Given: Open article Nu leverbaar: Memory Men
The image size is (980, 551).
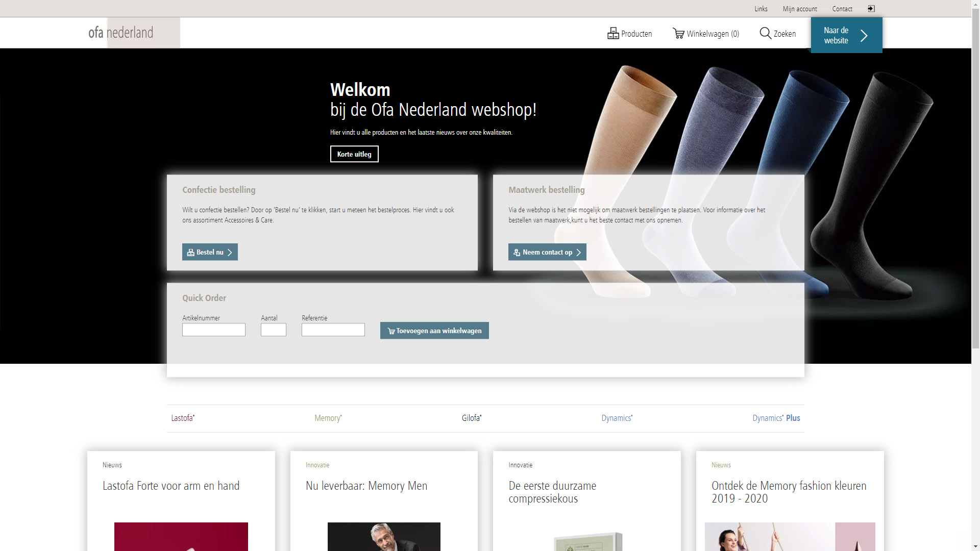Looking at the screenshot, I should (366, 486).
